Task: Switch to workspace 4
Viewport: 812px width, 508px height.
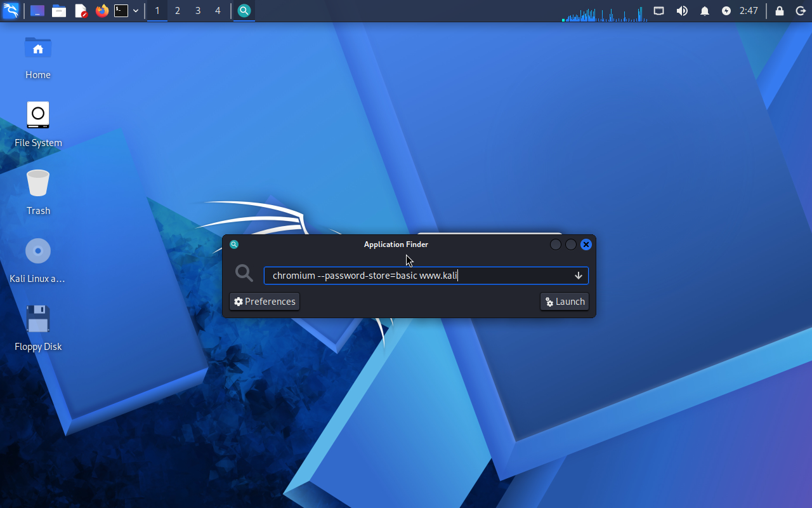Action: (x=218, y=11)
